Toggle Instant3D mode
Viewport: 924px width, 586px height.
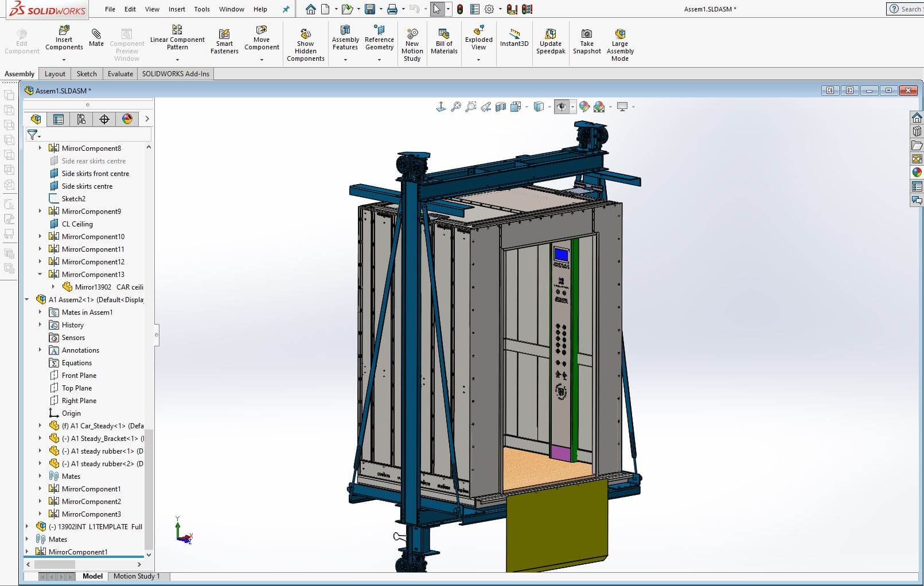coord(514,37)
